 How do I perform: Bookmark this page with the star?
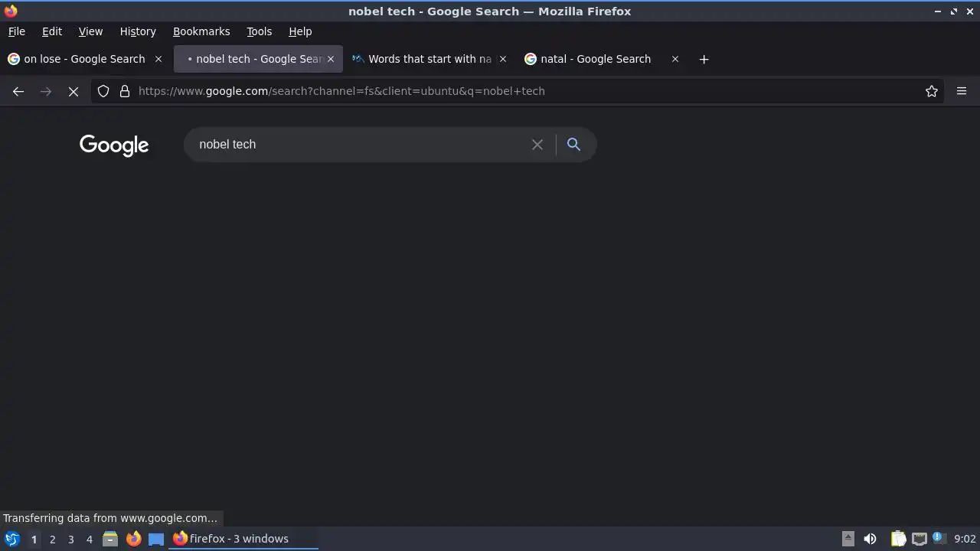932,91
